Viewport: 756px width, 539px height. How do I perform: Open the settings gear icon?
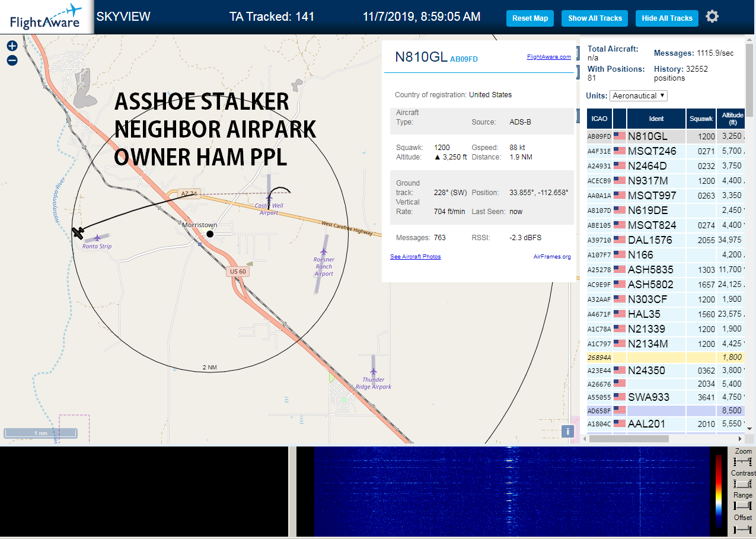click(712, 17)
